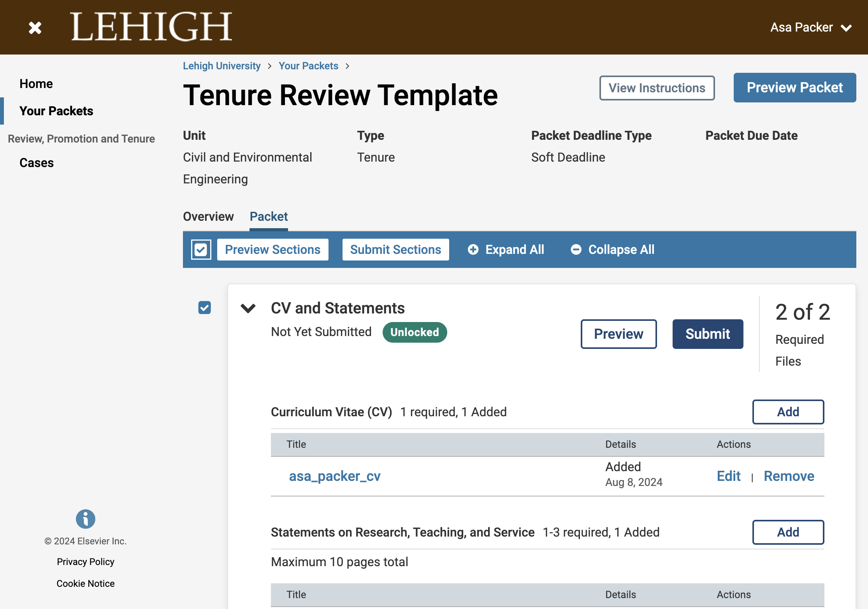
Task: Collapse the CV and Statements section chevron
Action: [248, 308]
